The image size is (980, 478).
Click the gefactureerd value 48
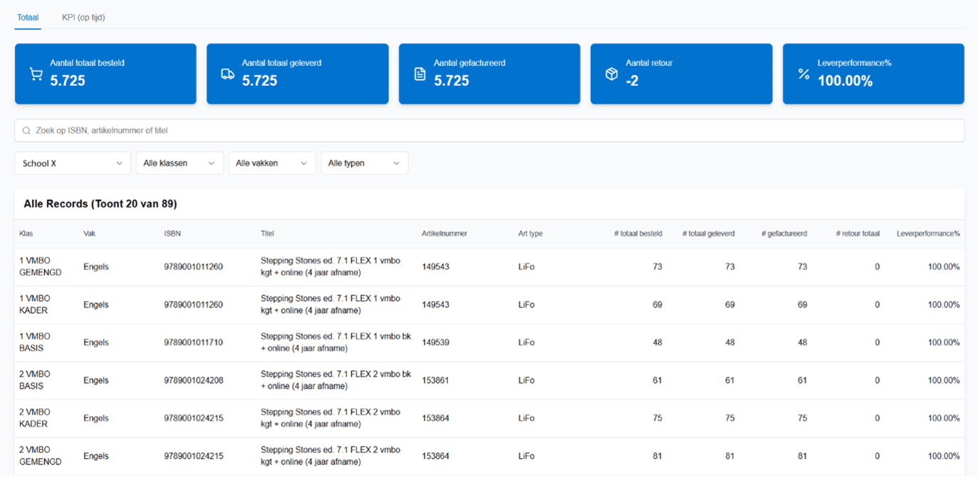(802, 343)
